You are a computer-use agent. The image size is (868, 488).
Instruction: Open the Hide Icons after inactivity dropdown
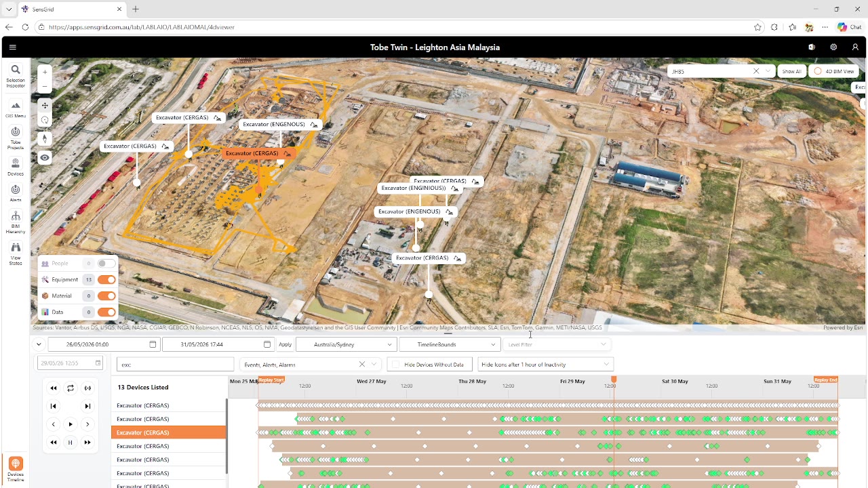(x=545, y=365)
